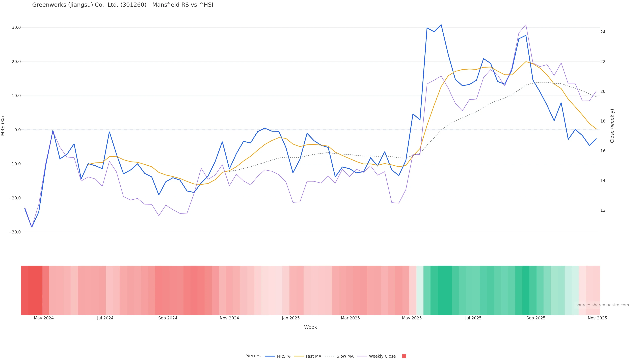
Task: Click the Close (weekly) right axis title
Action: pos(612,126)
